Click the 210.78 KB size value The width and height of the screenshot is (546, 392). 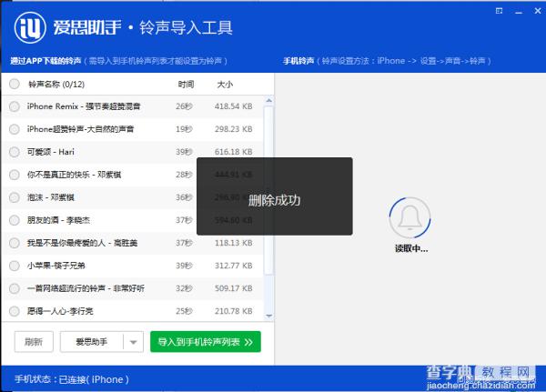[233, 311]
